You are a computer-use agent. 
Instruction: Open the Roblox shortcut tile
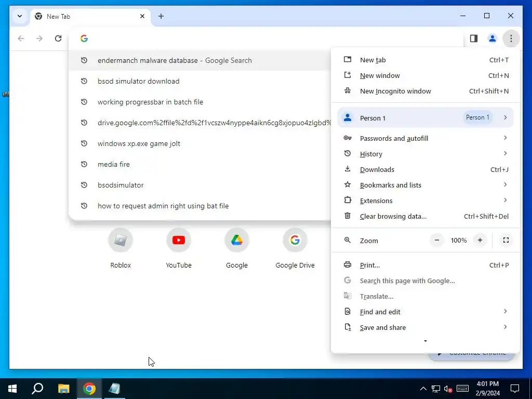tap(121, 248)
